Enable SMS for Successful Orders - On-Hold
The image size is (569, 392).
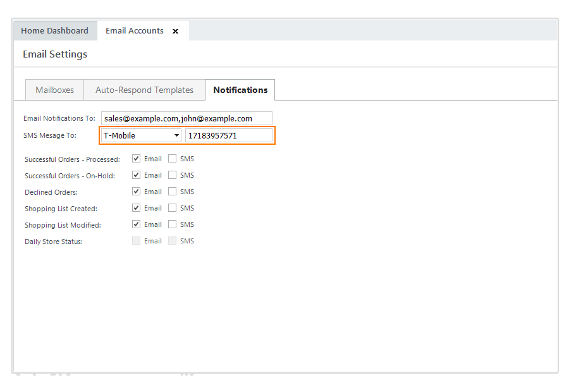click(x=172, y=175)
